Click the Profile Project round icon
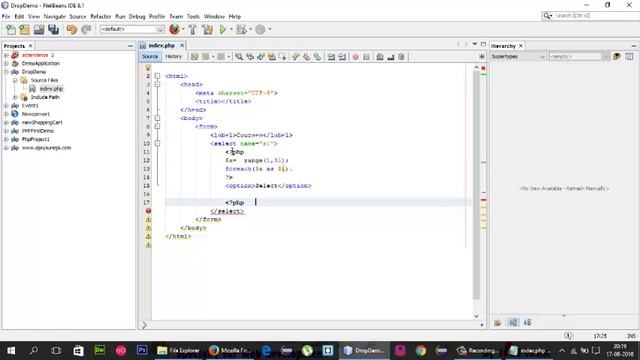The image size is (640, 360). pos(260,29)
